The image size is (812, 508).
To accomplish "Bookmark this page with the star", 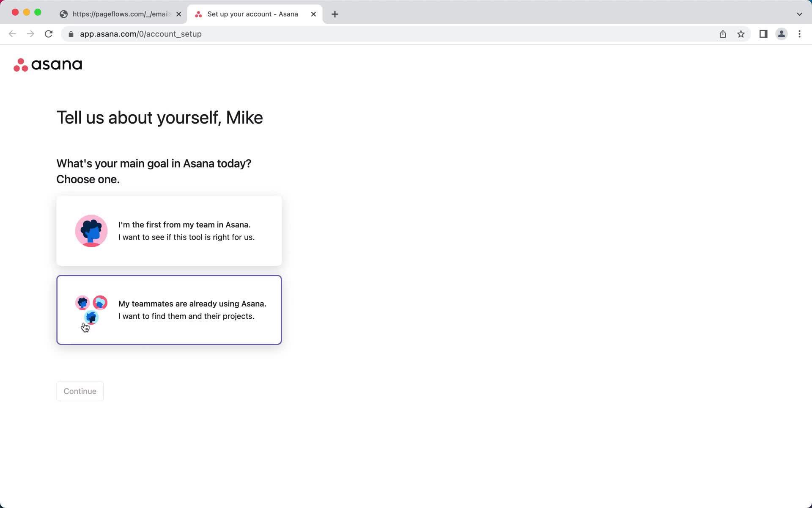I will [741, 34].
